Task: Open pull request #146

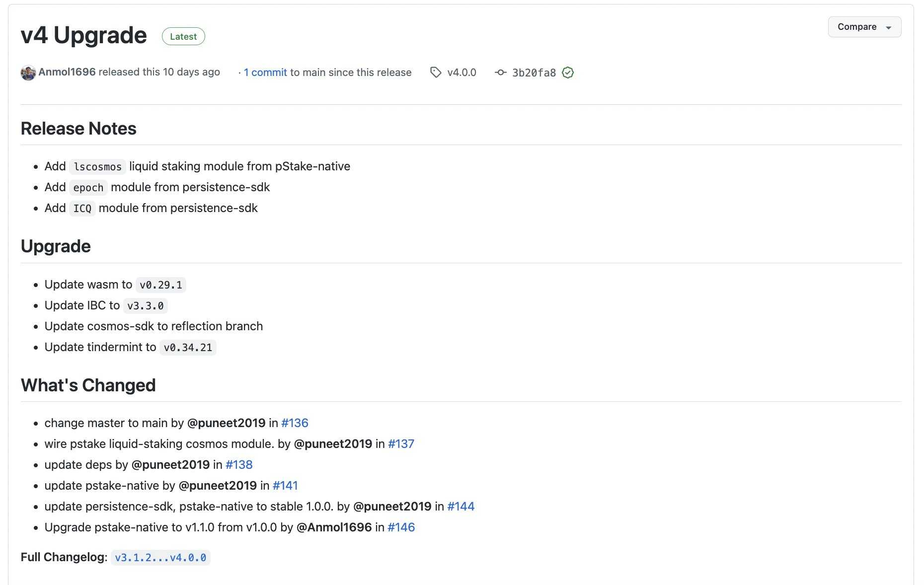Action: [x=401, y=527]
